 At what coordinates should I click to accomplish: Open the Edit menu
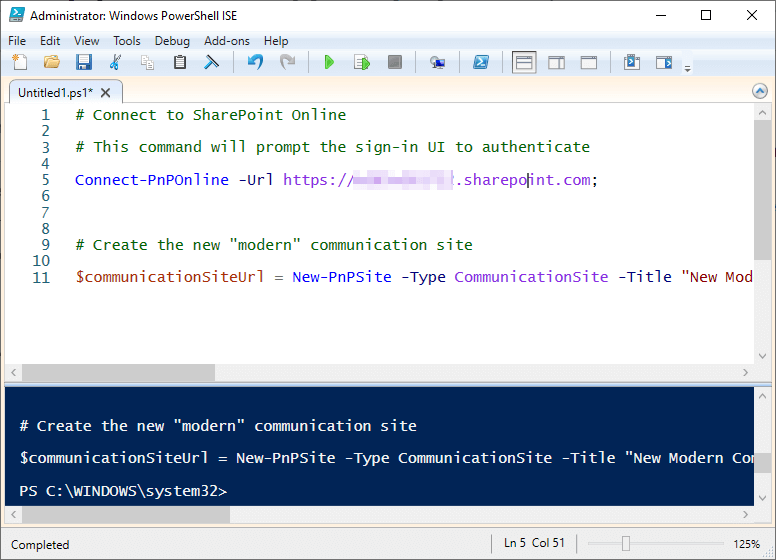coord(50,41)
